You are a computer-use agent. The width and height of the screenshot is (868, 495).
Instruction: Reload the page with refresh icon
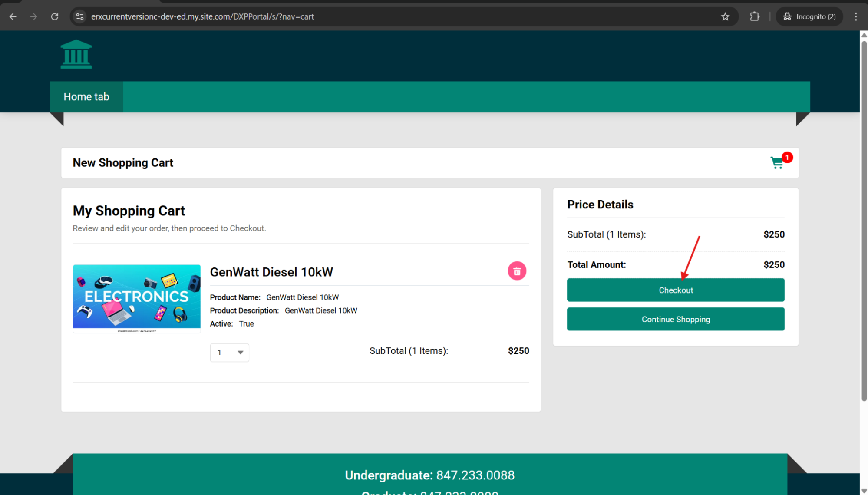pos(55,16)
